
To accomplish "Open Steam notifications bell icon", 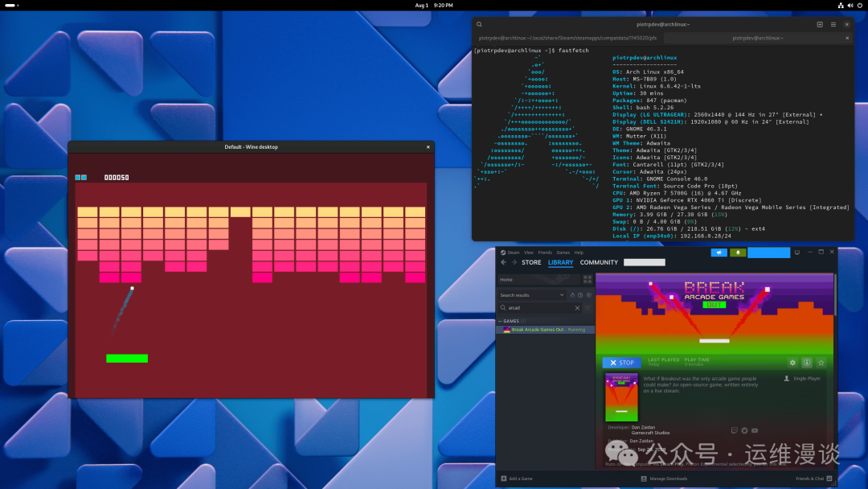I will click(x=737, y=253).
